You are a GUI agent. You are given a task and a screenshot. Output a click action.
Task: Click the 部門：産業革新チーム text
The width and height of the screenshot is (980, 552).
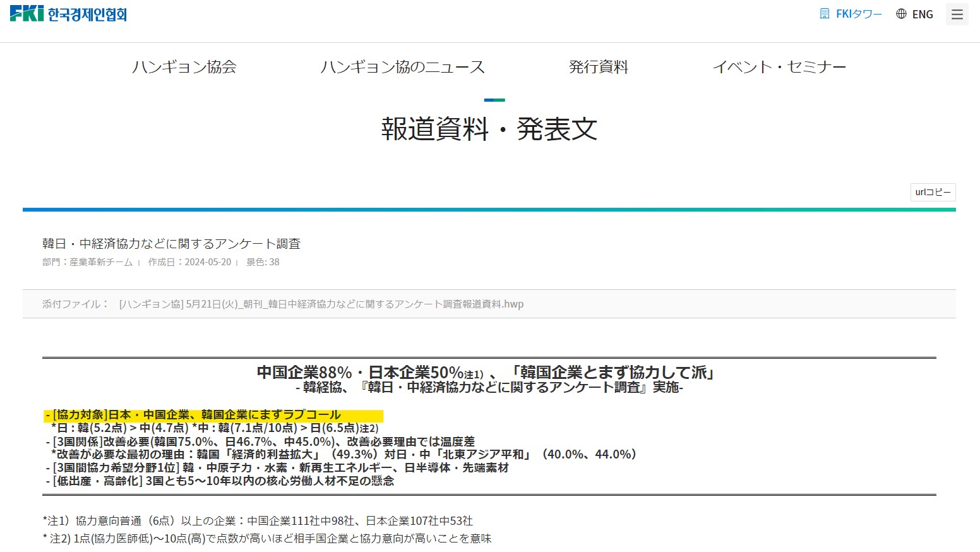point(87,262)
